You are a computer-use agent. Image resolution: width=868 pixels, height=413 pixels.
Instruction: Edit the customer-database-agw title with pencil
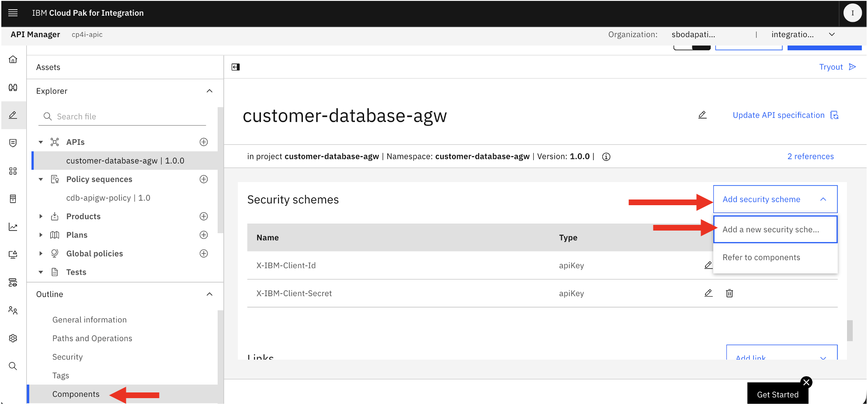click(702, 115)
